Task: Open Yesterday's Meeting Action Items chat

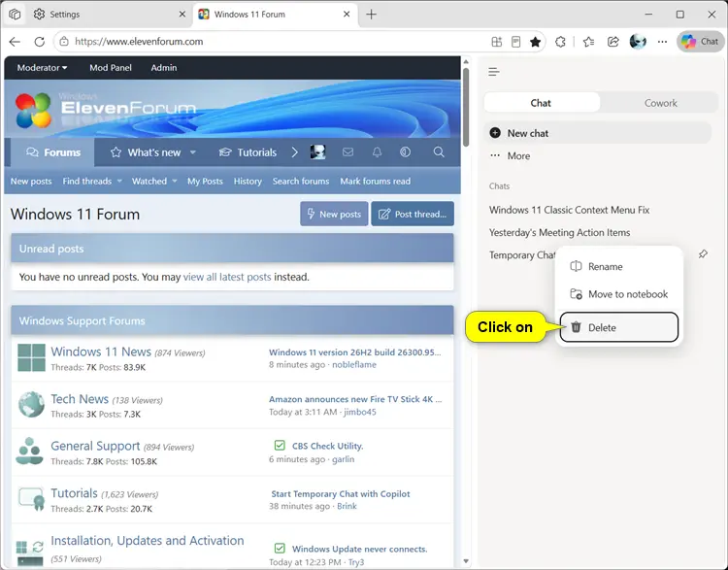Action: [x=559, y=232]
